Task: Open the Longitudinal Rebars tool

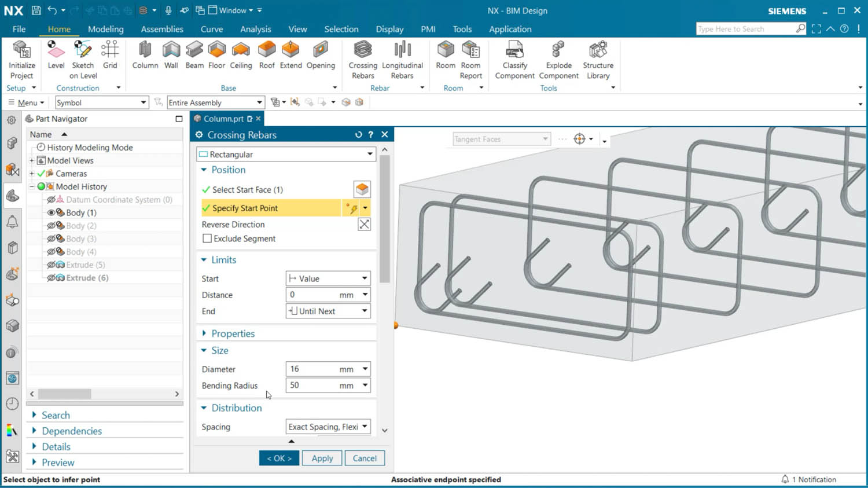Action: click(x=402, y=58)
